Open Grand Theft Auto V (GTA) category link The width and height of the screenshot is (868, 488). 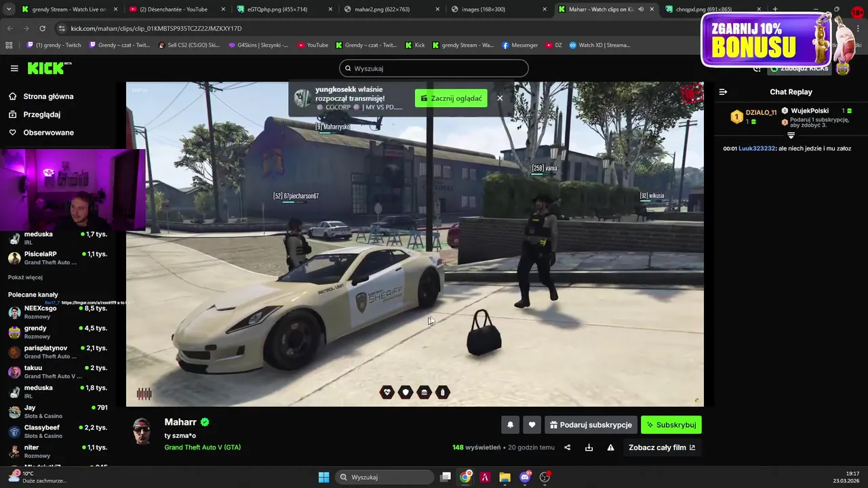click(202, 447)
